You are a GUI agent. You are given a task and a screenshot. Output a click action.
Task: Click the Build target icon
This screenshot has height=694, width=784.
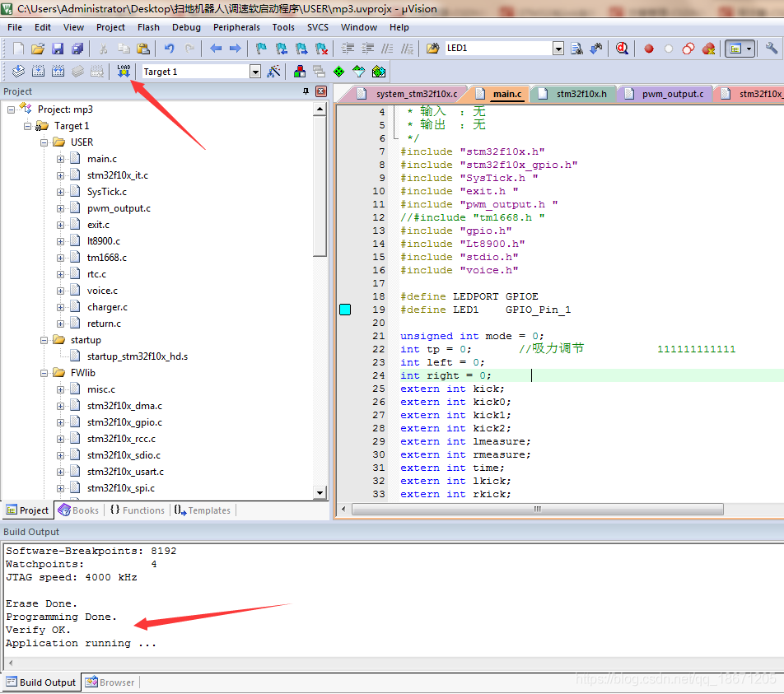click(x=38, y=72)
